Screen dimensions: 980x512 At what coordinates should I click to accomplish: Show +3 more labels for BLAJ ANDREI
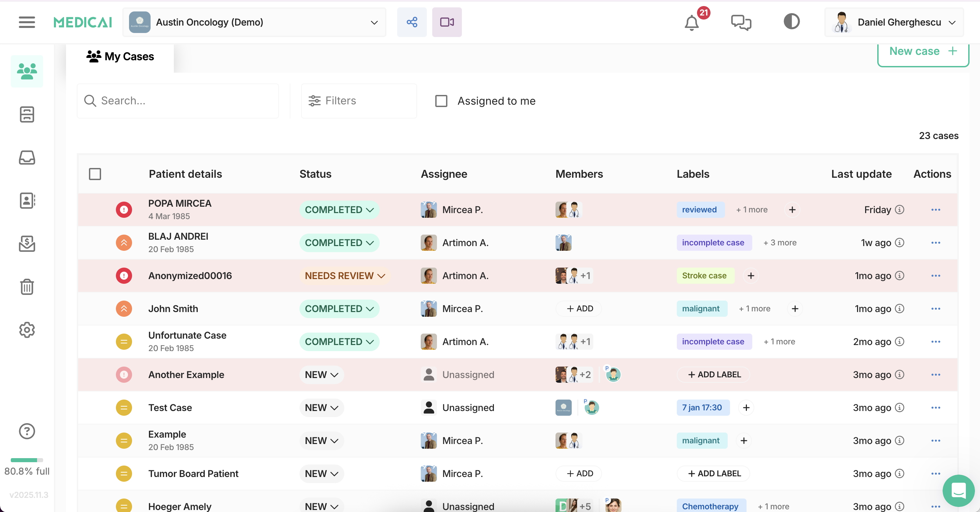coord(780,242)
